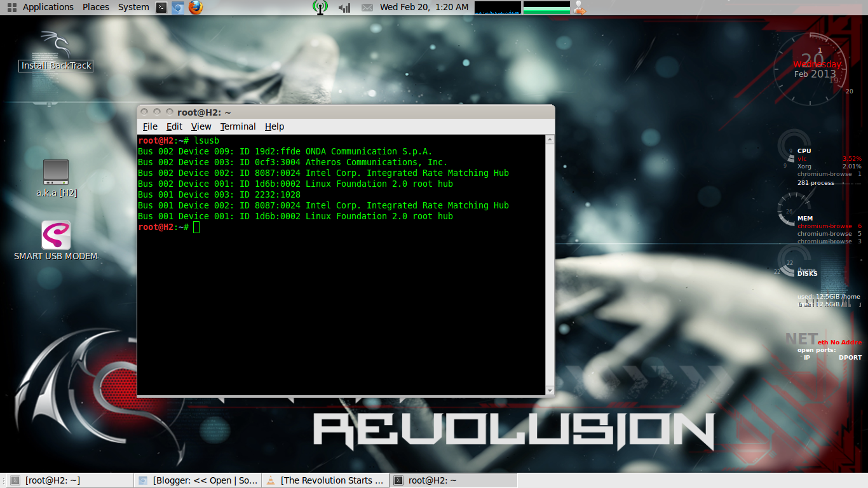The width and height of the screenshot is (868, 488).
Task: Launch the terminal from the top panel
Action: (162, 8)
